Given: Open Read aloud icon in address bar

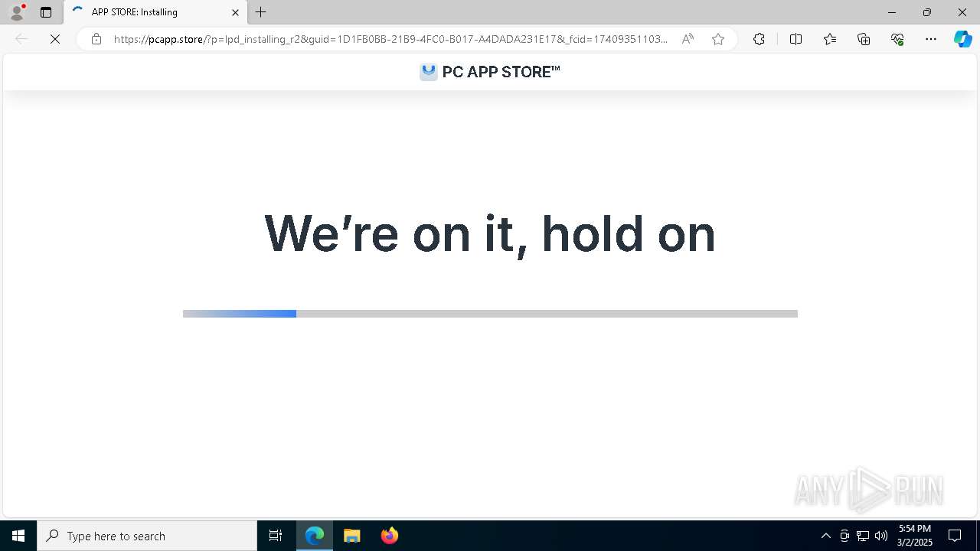Looking at the screenshot, I should (688, 39).
